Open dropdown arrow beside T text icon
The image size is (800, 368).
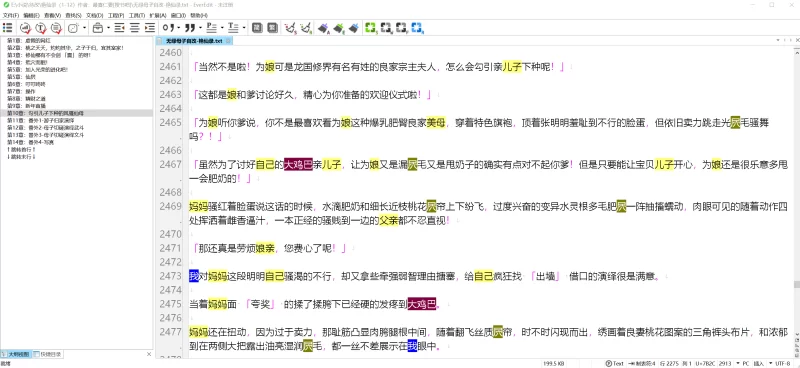[244, 28]
